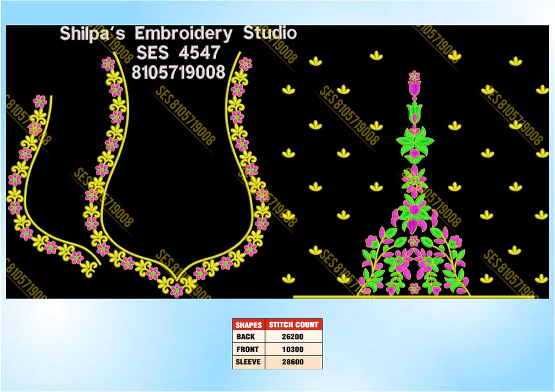This screenshot has height=392, width=555.
Task: Click the stitch count value 10300
Action: point(292,349)
